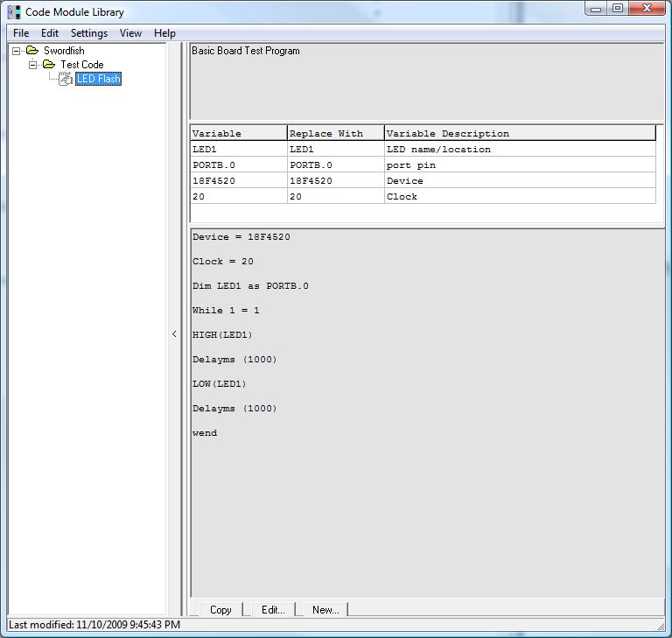Select the LED Flash tree item
The image size is (672, 638).
(99, 79)
